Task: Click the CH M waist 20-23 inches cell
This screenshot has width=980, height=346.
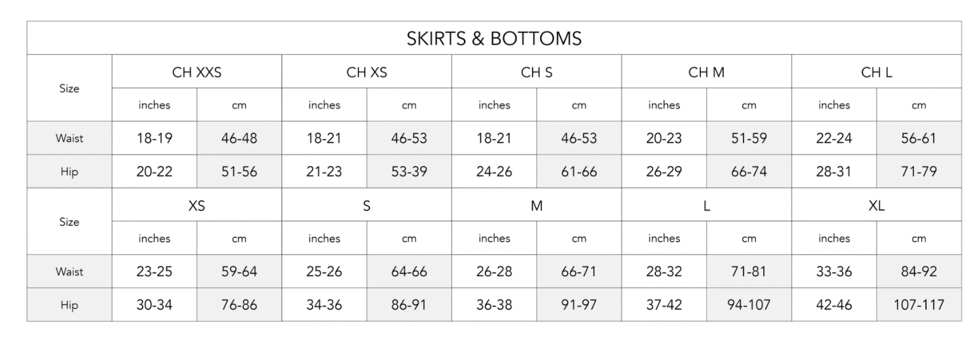Action: tap(664, 138)
